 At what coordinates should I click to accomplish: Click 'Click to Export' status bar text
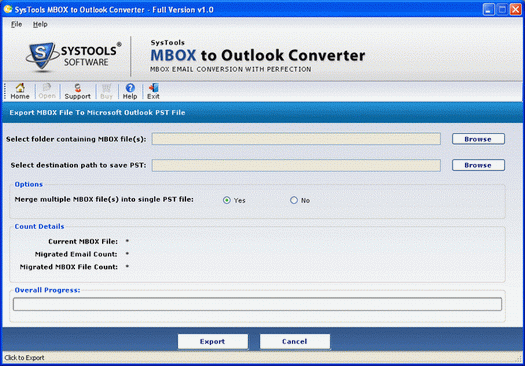(24, 358)
